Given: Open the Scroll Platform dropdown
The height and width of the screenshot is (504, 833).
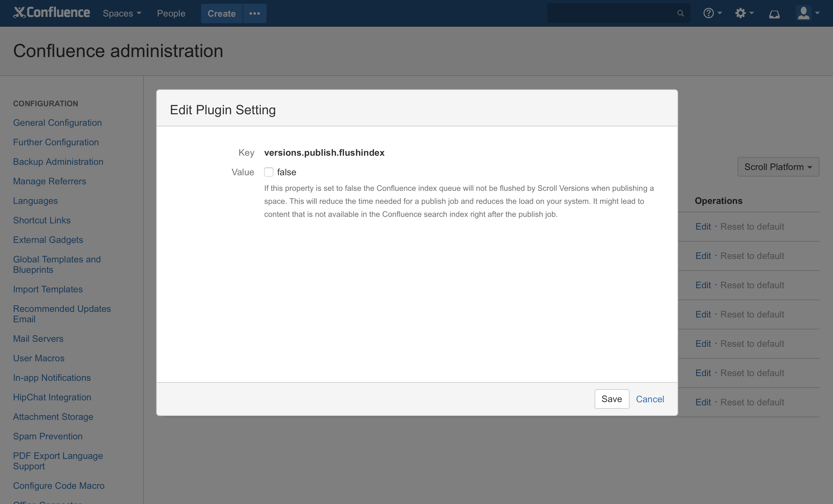Looking at the screenshot, I should point(778,167).
